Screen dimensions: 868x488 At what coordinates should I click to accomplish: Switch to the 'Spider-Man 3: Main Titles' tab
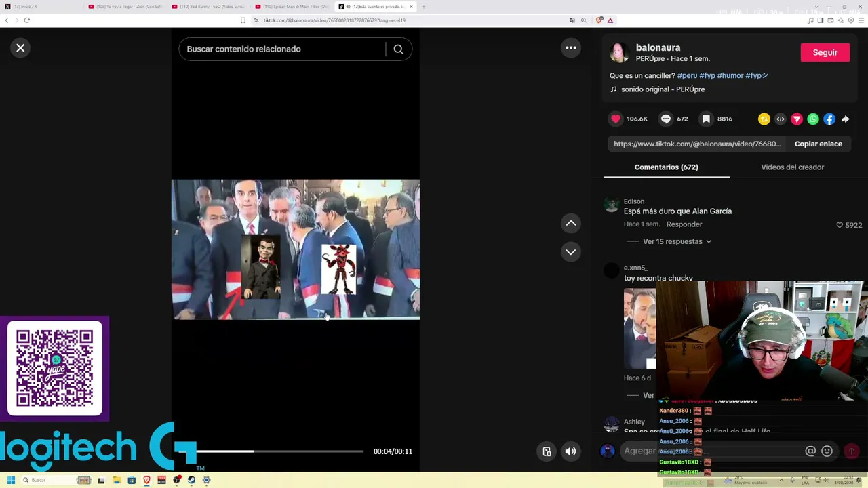tap(292, 7)
